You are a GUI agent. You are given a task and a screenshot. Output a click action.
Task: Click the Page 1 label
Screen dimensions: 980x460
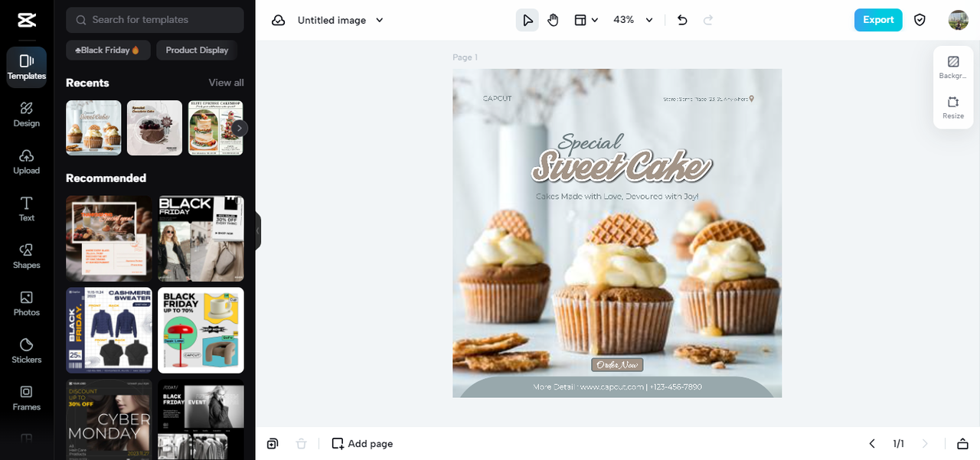pyautogui.click(x=465, y=57)
